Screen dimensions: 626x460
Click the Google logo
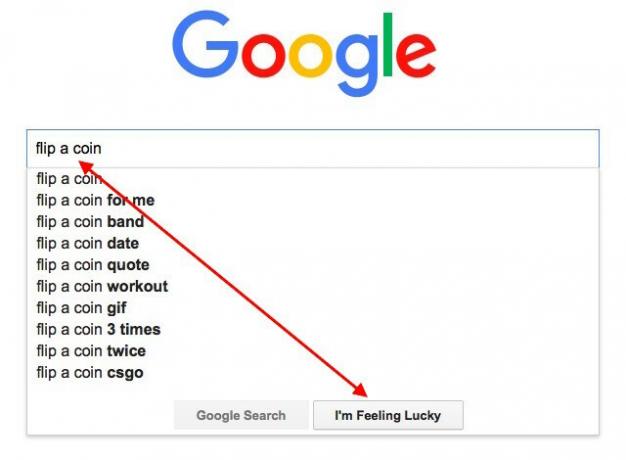[304, 54]
